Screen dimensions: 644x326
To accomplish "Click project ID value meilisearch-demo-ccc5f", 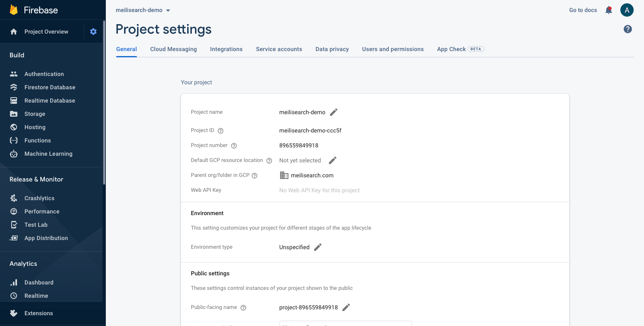I will [x=310, y=130].
